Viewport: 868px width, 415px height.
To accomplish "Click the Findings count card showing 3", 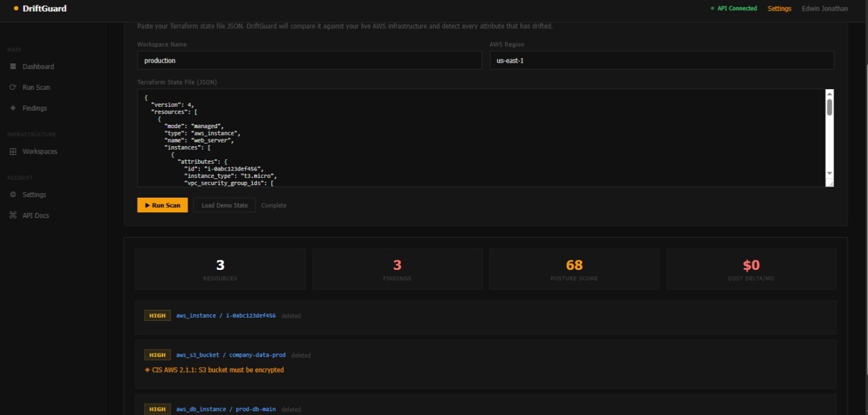I will [x=397, y=269].
